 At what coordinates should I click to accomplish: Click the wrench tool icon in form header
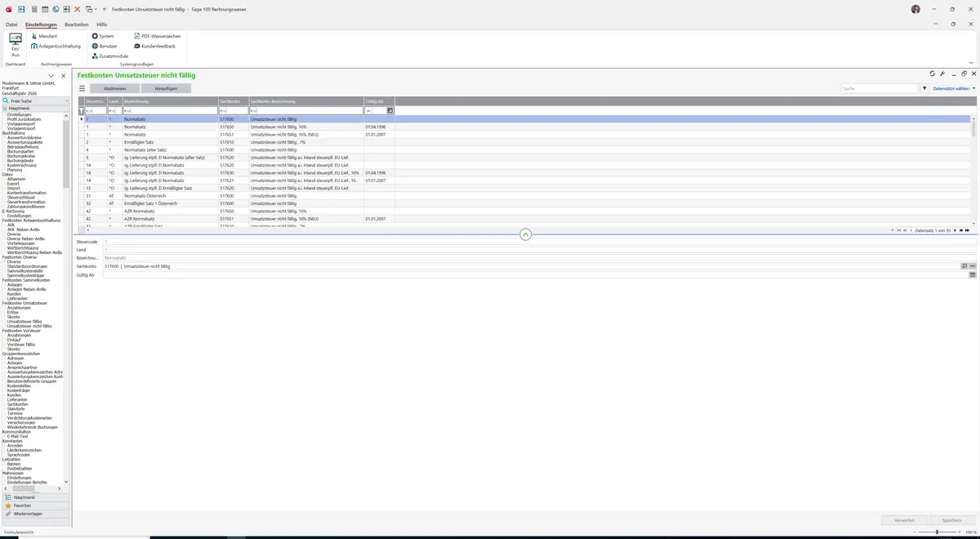[942, 73]
